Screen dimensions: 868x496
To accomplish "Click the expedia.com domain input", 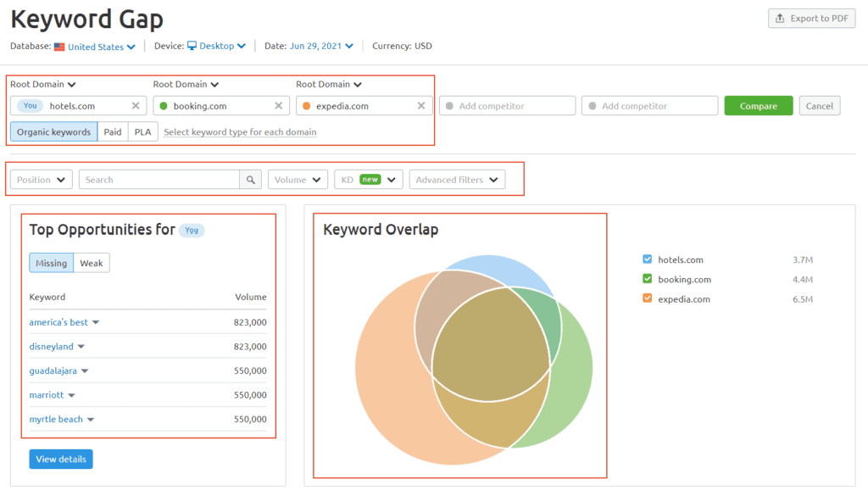I will [364, 106].
